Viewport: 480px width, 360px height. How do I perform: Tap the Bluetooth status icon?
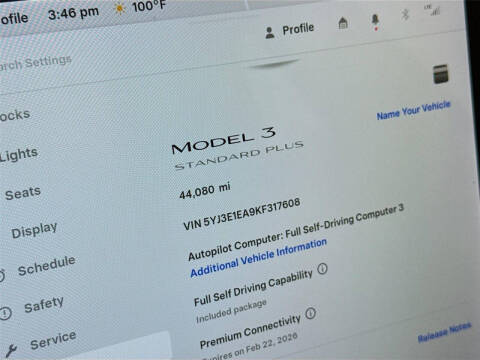point(405,14)
